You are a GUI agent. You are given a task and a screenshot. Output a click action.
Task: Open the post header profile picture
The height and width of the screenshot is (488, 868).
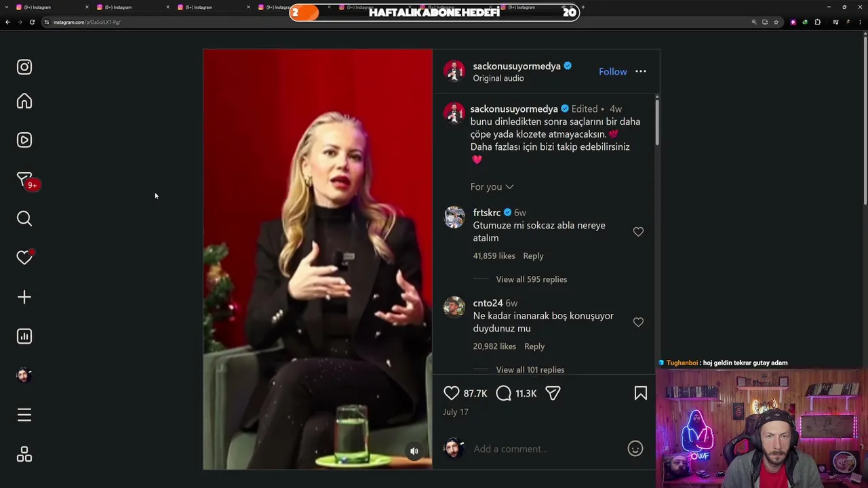(x=454, y=71)
